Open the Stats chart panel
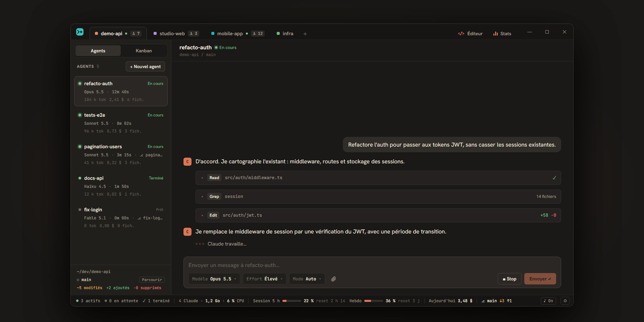 click(502, 34)
